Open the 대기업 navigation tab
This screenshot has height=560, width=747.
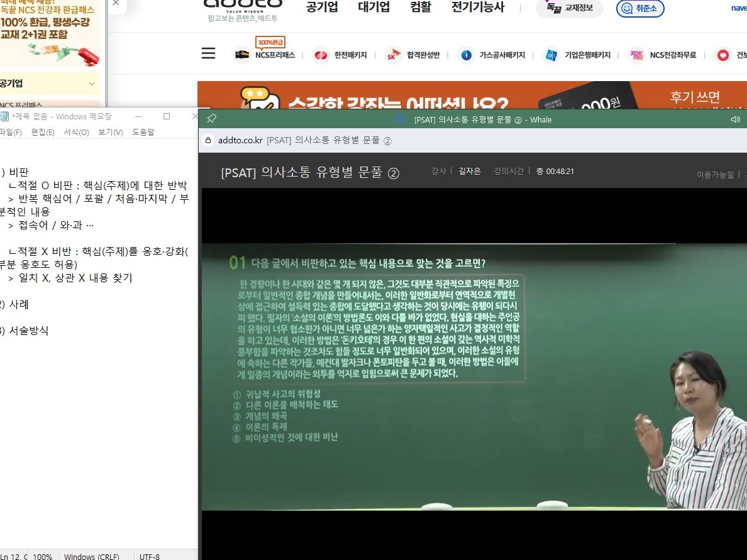point(373,7)
